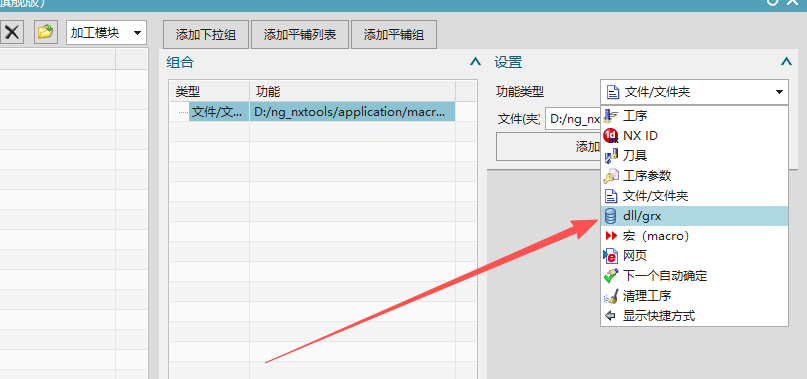Click the 功能 column header
Image resolution: width=807 pixels, height=379 pixels.
353,92
